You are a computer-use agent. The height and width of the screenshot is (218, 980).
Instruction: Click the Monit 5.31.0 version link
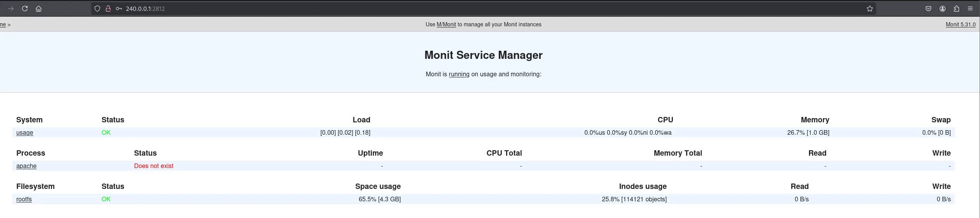click(x=960, y=24)
